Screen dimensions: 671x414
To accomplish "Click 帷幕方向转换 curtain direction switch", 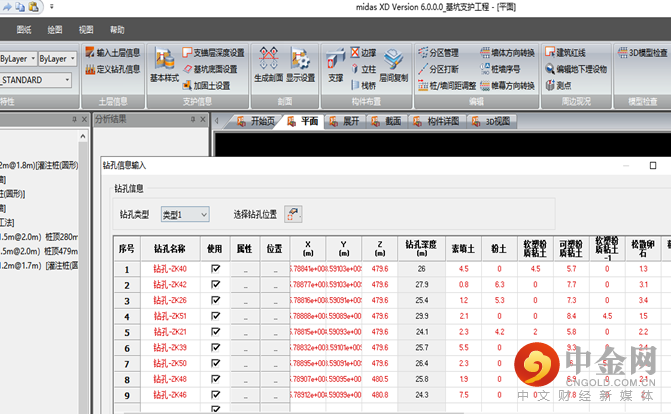I will [507, 85].
